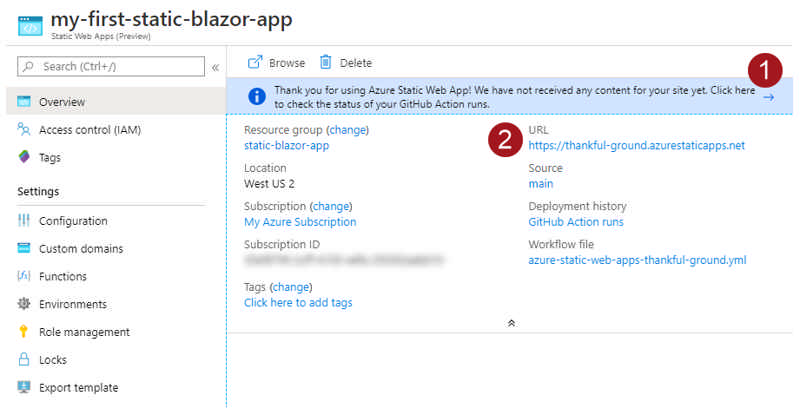Click the Delete toolbar button
This screenshot has width=800, height=415.
click(x=346, y=62)
